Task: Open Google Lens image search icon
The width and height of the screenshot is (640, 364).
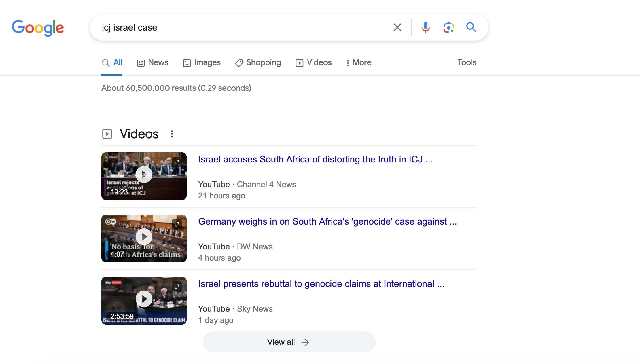Action: click(x=448, y=27)
